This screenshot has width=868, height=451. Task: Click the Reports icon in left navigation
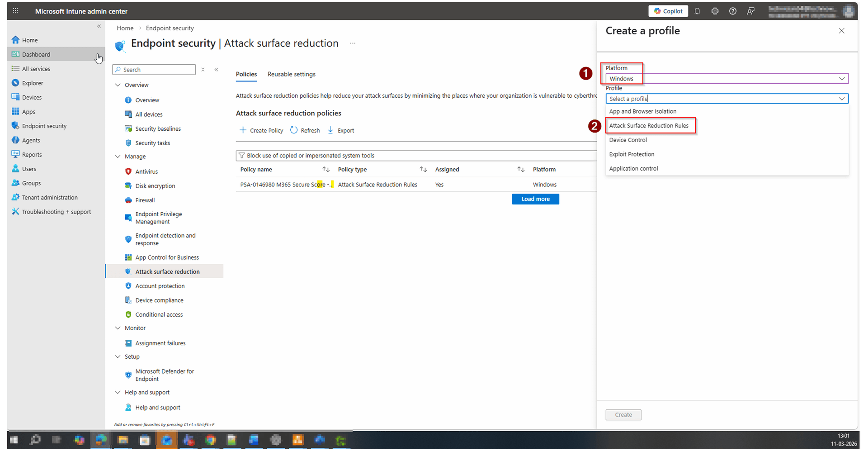coord(15,154)
